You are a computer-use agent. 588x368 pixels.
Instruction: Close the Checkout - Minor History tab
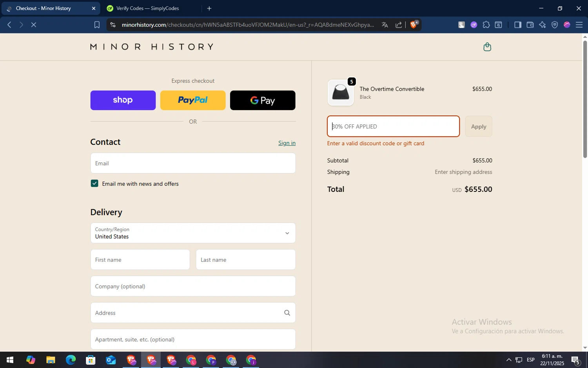(93, 8)
